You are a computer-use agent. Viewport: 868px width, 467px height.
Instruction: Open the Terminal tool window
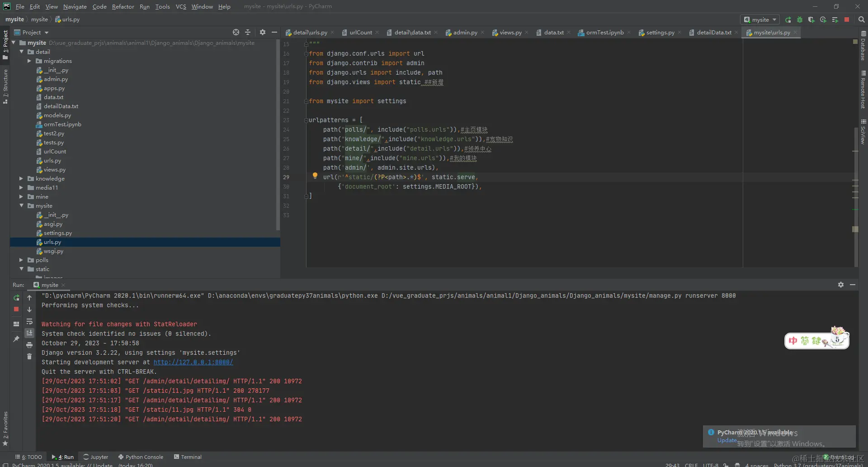pos(188,457)
